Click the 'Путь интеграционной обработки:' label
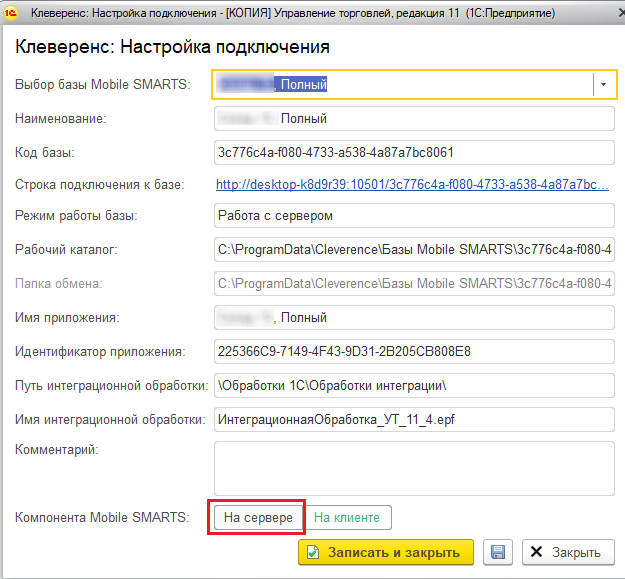Image resolution: width=625 pixels, height=579 pixels. [112, 385]
